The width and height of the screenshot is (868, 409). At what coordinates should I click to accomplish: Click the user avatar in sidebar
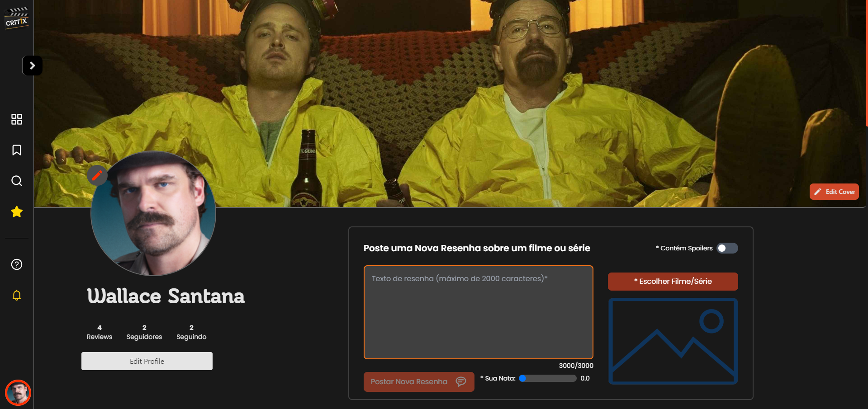pos(18,393)
